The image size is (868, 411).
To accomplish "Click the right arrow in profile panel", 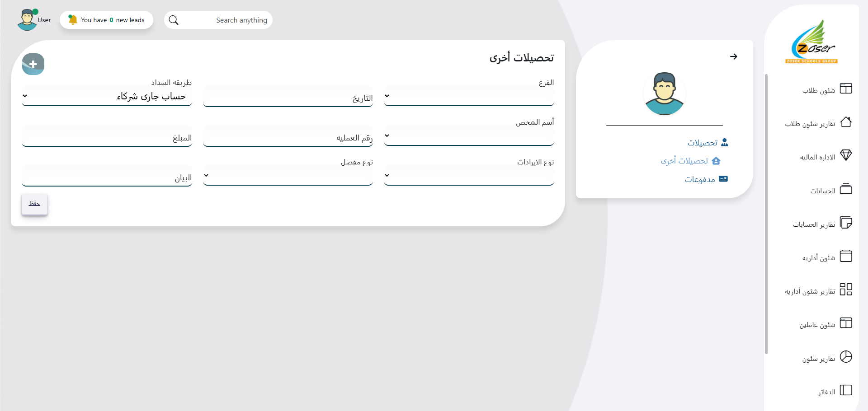I will point(733,56).
